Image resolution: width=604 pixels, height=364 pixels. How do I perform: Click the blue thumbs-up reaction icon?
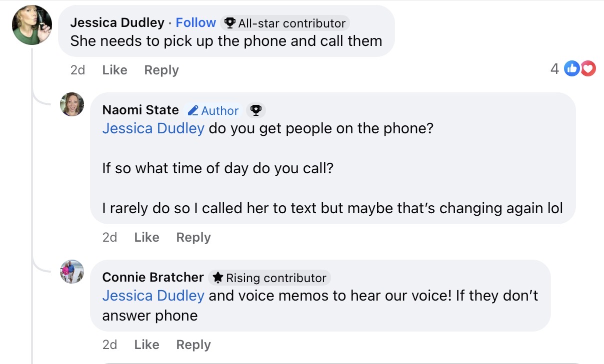coord(571,69)
